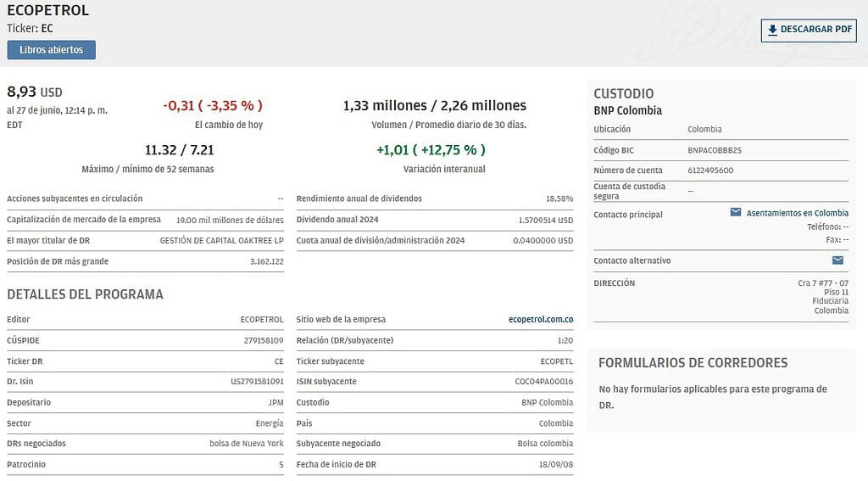Click the CUSIP value 279158109
This screenshot has height=481, width=868.
tap(264, 340)
